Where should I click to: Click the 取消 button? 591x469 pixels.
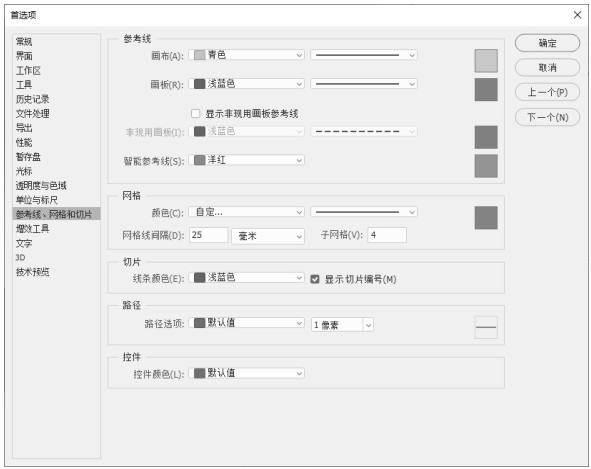click(547, 68)
